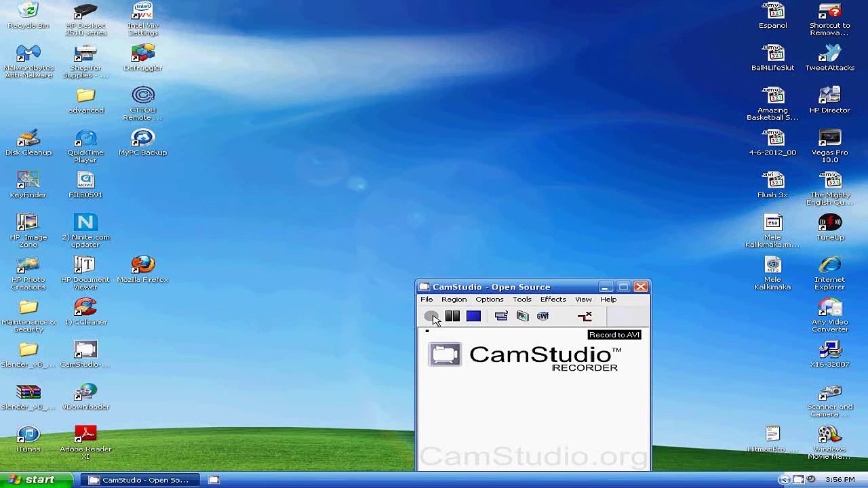Select the Espanol file icon
The width and height of the screenshot is (868, 488).
point(773,16)
